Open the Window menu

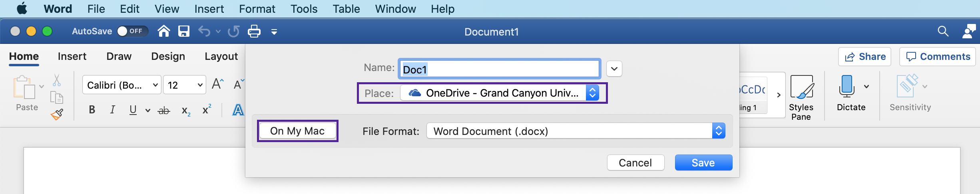click(395, 9)
